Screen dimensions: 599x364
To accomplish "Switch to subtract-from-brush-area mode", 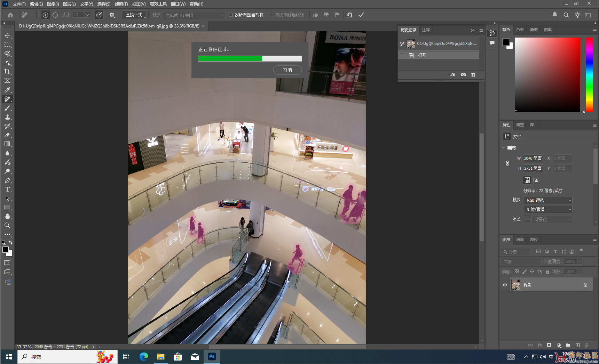I will point(55,15).
